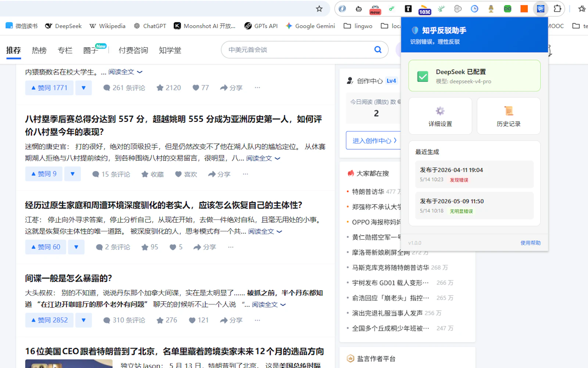The image size is (588, 368).
Task: Click the favorite star with 95
Action: coord(150,247)
